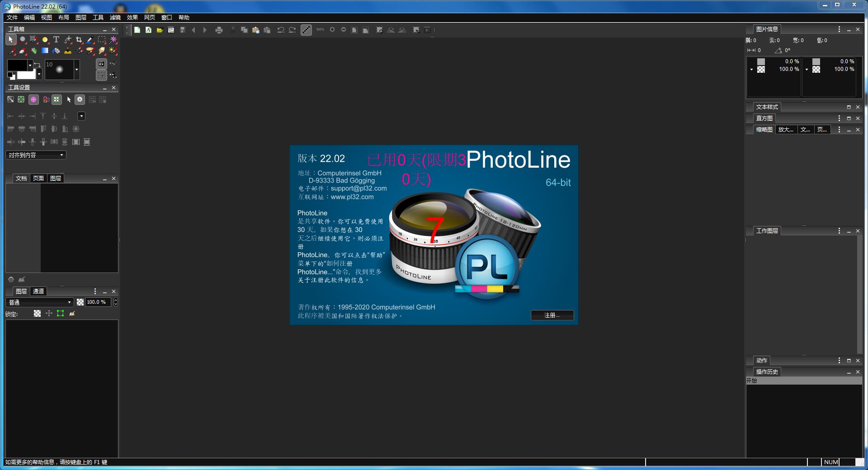Swap foreground and background colors arrows
Screen dimensions: 868x470
click(x=37, y=65)
